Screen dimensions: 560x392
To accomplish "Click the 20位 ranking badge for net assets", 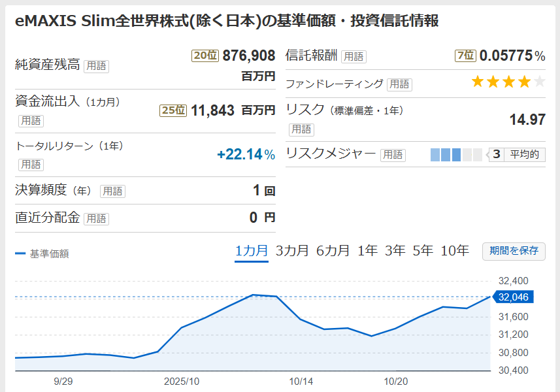I will [205, 56].
